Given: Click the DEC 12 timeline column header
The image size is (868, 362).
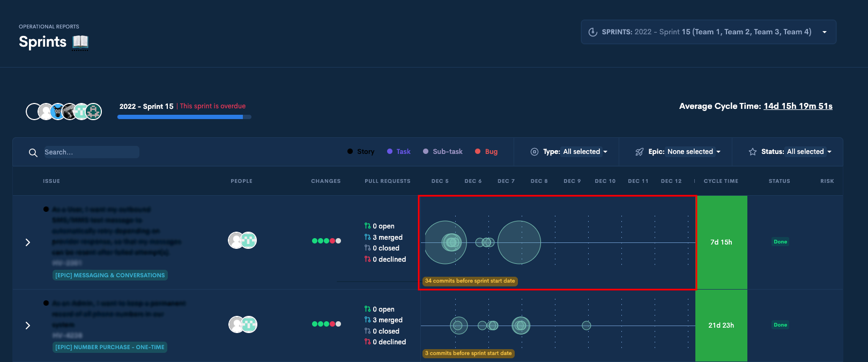Looking at the screenshot, I should (x=671, y=181).
